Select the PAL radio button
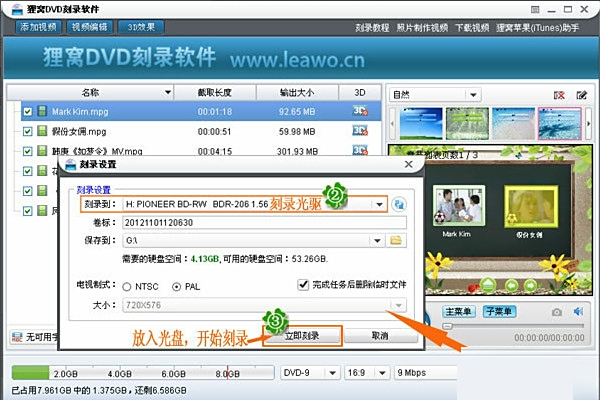600x400 pixels. pyautogui.click(x=176, y=287)
